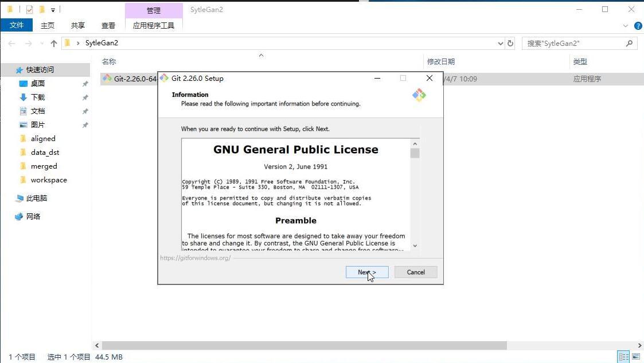Go back with the Explorer back arrow
This screenshot has width=644, height=363.
12,43
